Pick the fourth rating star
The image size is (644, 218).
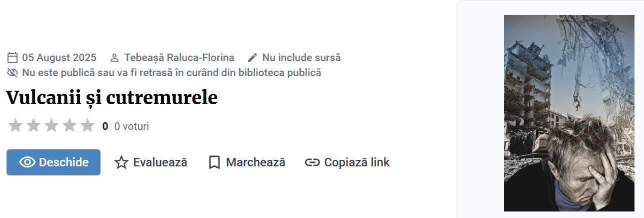[69, 126]
